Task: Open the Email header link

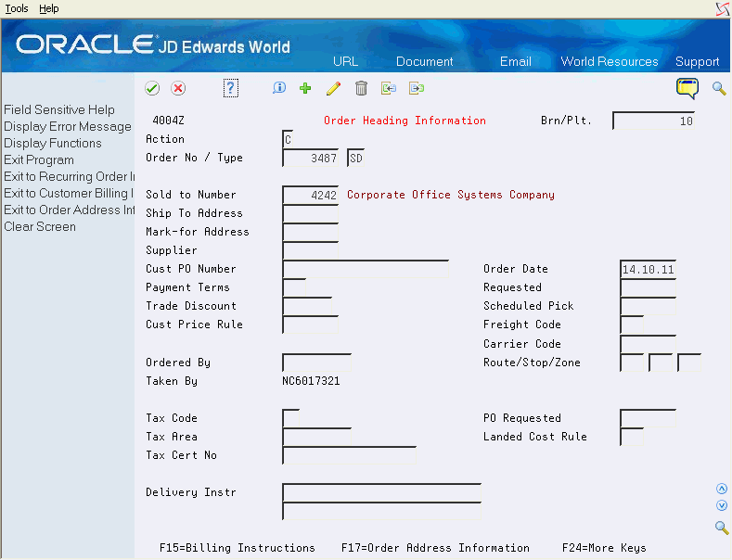Action: (516, 61)
